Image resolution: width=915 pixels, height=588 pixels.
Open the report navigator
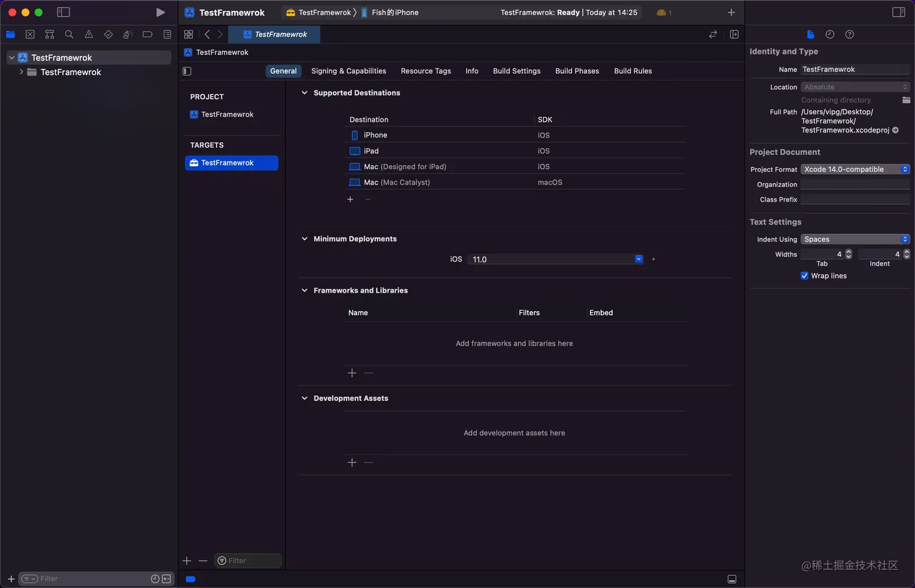tap(167, 34)
